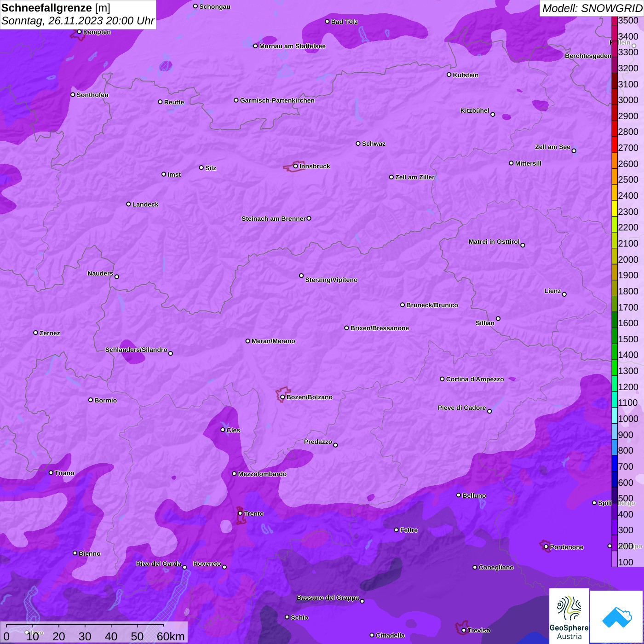Pick the light cyan legend swatch at 1000
Viewport: 644px width, 644px height.
pyautogui.click(x=615, y=415)
